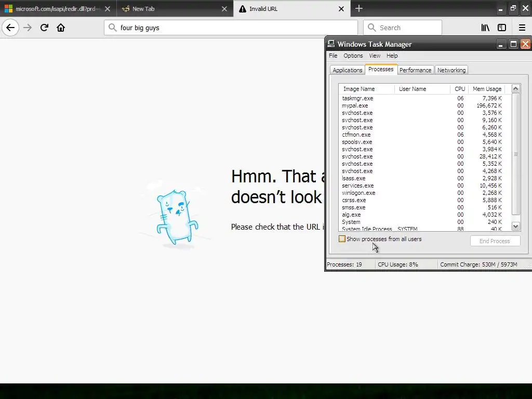Click the End Process button
This screenshot has height=399, width=532.
pos(495,241)
